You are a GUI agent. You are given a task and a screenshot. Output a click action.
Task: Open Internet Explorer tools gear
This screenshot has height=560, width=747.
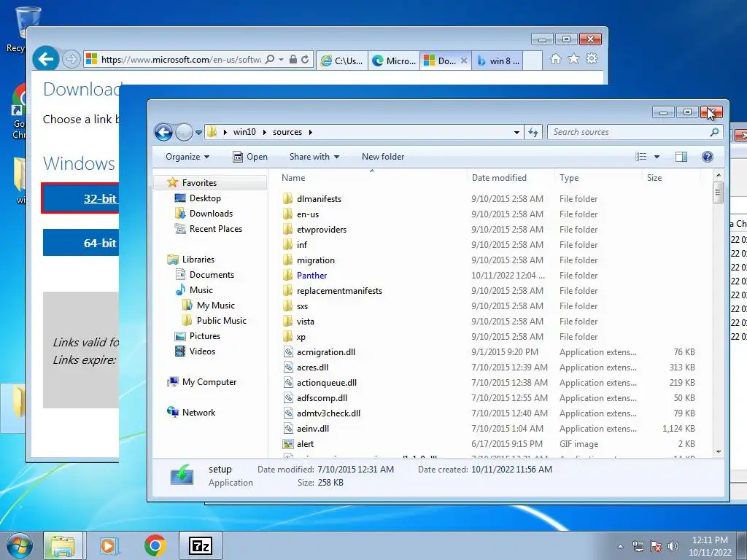pyautogui.click(x=592, y=58)
